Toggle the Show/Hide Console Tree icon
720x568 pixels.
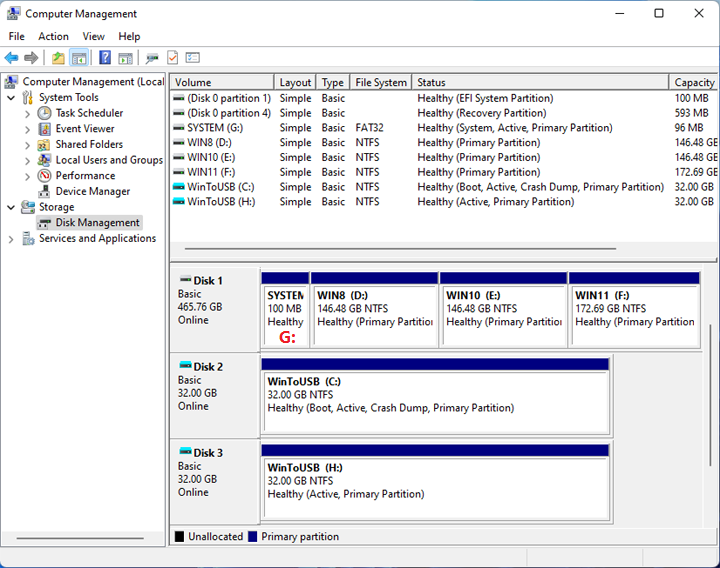point(79,58)
